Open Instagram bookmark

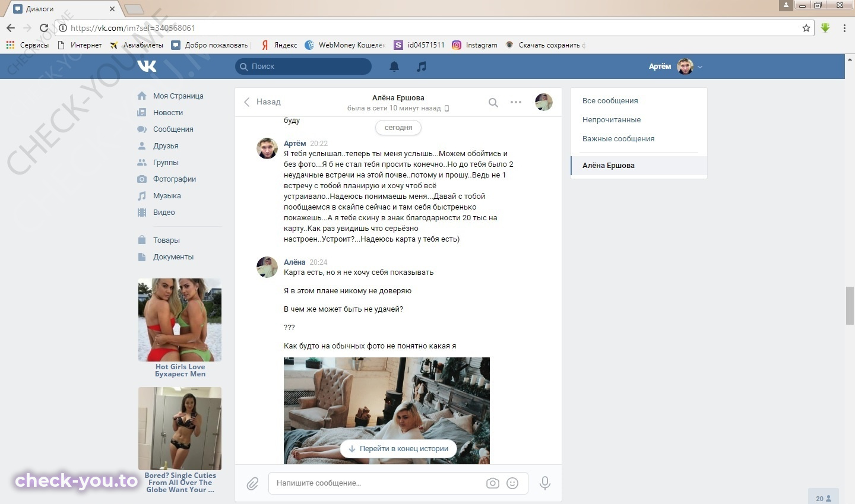point(474,45)
